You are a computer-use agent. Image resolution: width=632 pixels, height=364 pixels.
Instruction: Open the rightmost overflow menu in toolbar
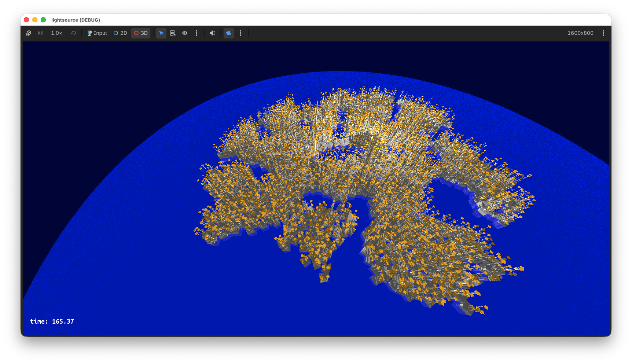point(603,33)
